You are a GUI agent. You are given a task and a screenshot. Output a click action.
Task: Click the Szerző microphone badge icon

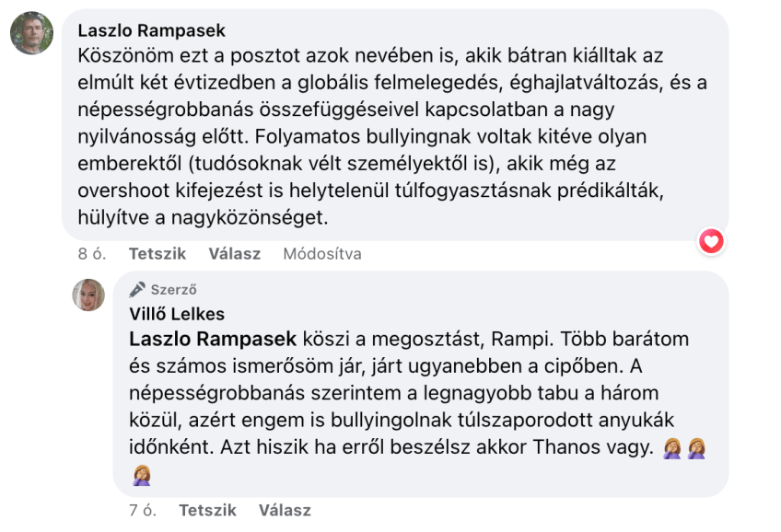click(138, 289)
